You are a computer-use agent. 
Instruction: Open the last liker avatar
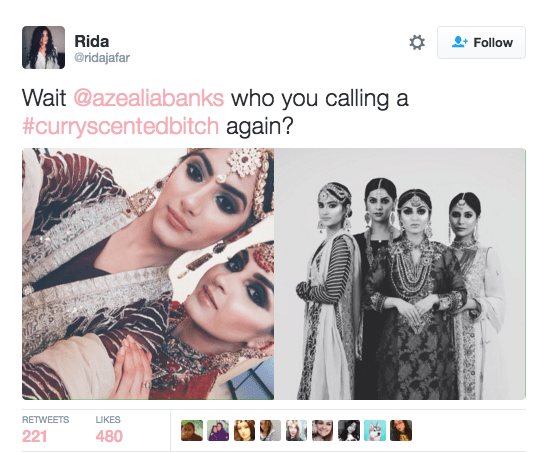pos(401,430)
